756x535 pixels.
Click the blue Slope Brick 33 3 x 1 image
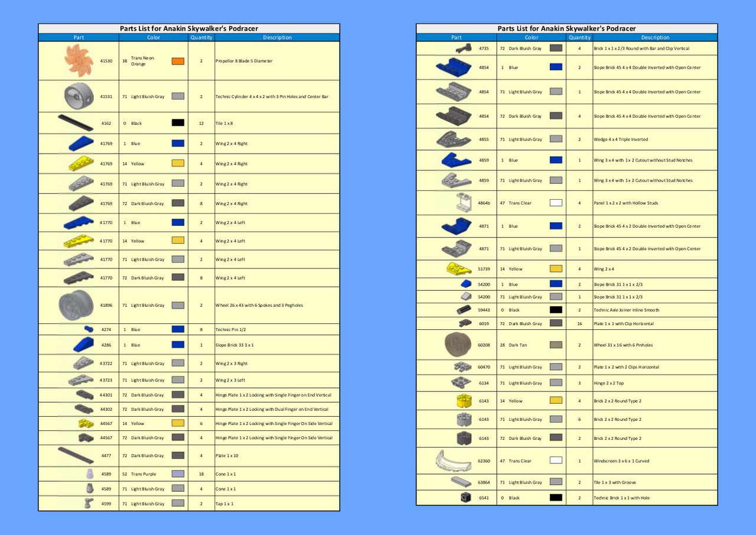pyautogui.click(x=83, y=345)
